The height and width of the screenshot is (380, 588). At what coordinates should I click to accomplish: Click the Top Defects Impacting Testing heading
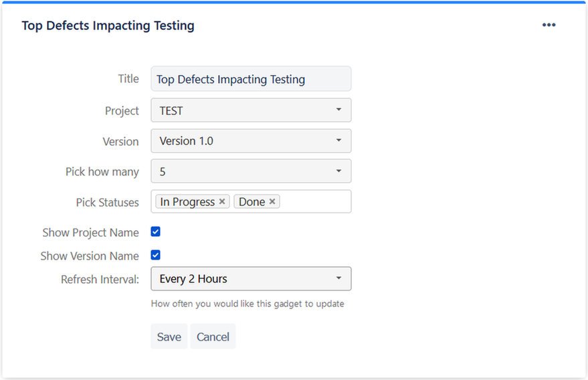[108, 26]
